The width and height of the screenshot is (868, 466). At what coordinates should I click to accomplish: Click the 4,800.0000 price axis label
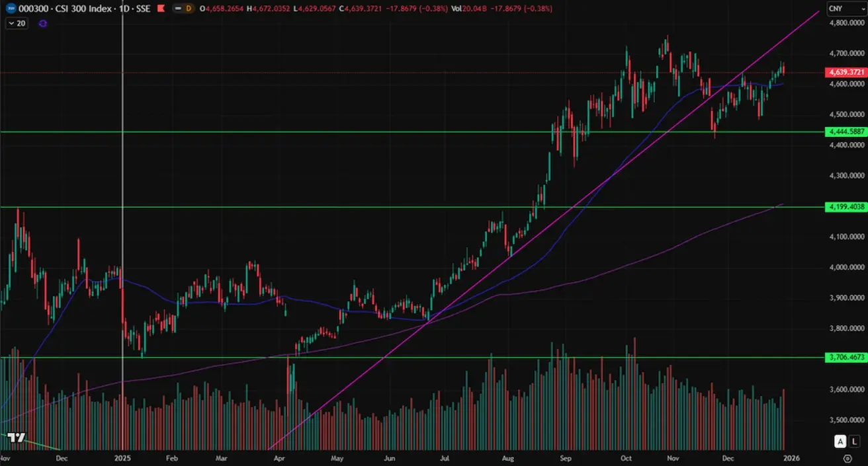[x=846, y=22]
